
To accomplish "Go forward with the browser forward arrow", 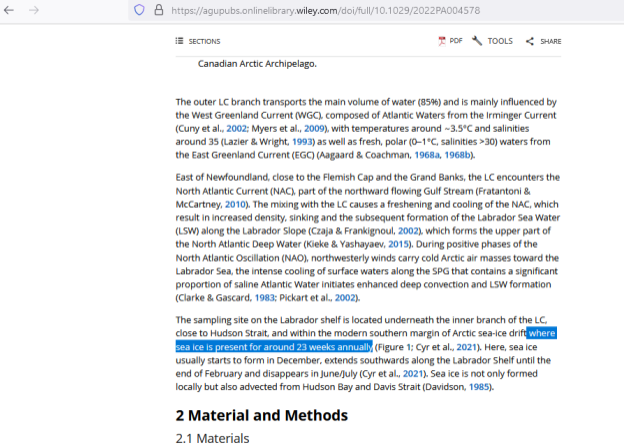I will coord(34,10).
